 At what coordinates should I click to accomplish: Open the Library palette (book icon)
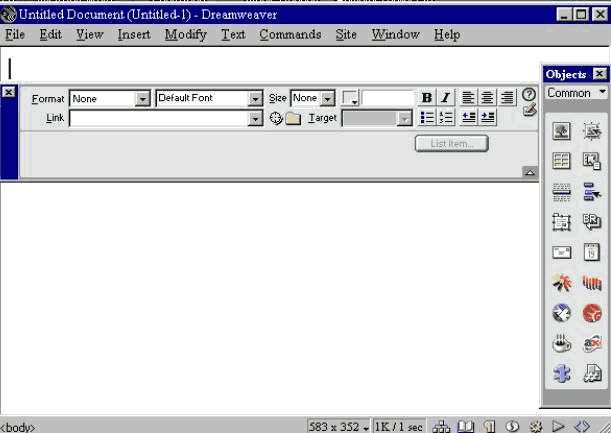point(465,427)
